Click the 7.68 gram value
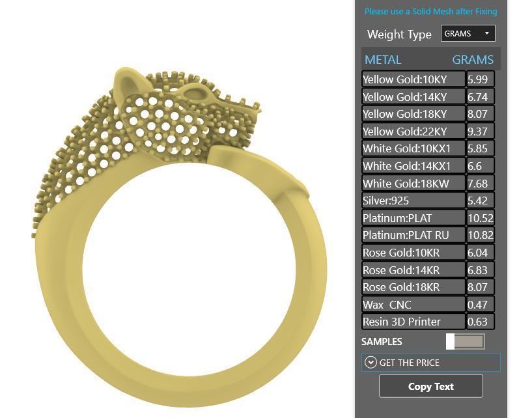The height and width of the screenshot is (418, 532). [481, 183]
